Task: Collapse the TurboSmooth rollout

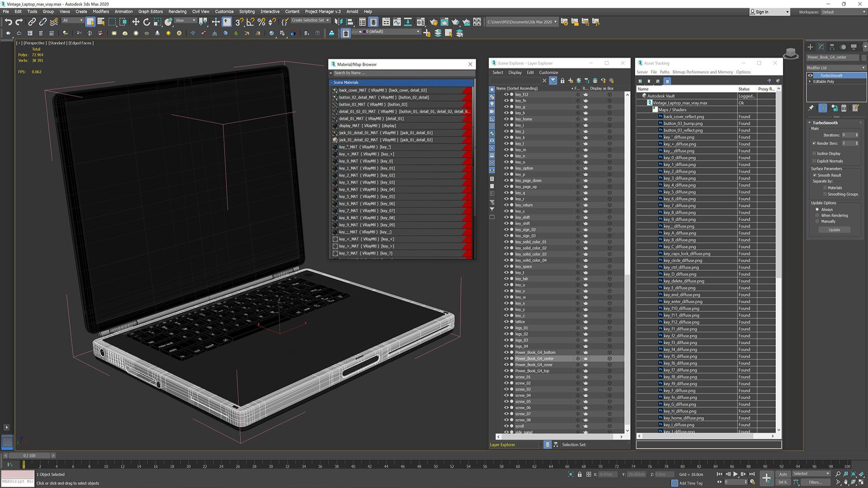Action: 810,123
